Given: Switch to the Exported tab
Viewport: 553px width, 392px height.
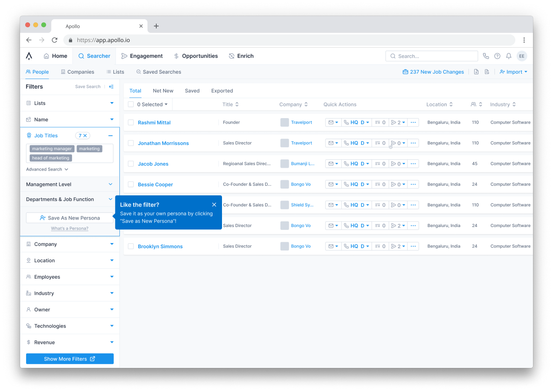Looking at the screenshot, I should pos(222,91).
